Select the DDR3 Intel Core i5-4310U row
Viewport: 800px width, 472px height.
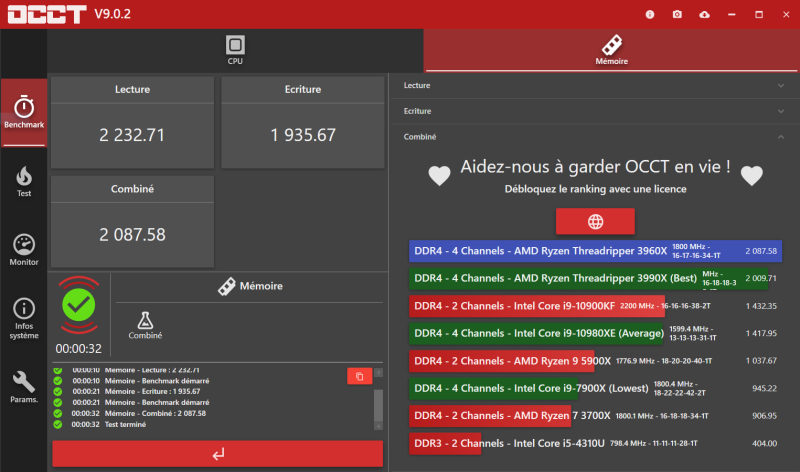click(595, 443)
